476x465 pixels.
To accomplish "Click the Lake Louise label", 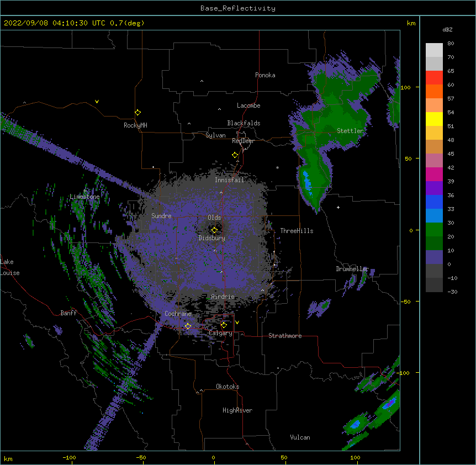I will [10, 267].
